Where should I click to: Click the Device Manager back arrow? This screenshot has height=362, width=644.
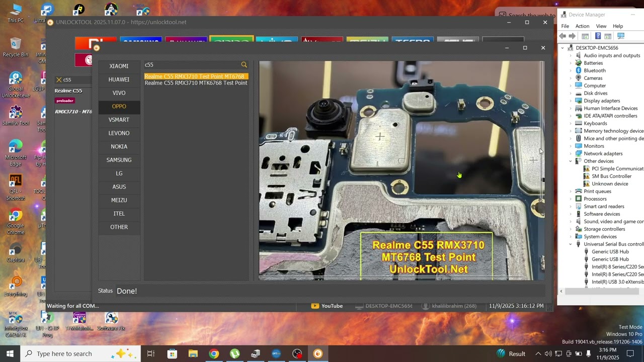pyautogui.click(x=563, y=36)
